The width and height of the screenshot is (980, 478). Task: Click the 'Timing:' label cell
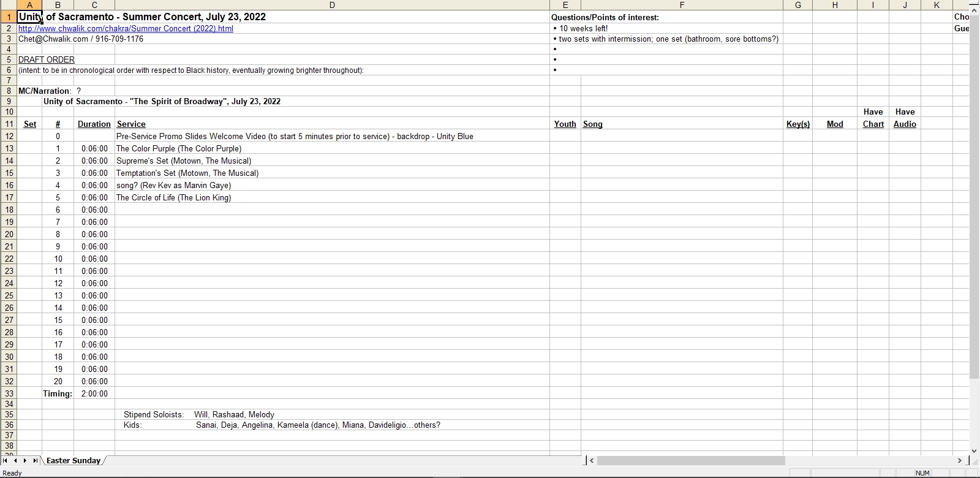(58, 393)
